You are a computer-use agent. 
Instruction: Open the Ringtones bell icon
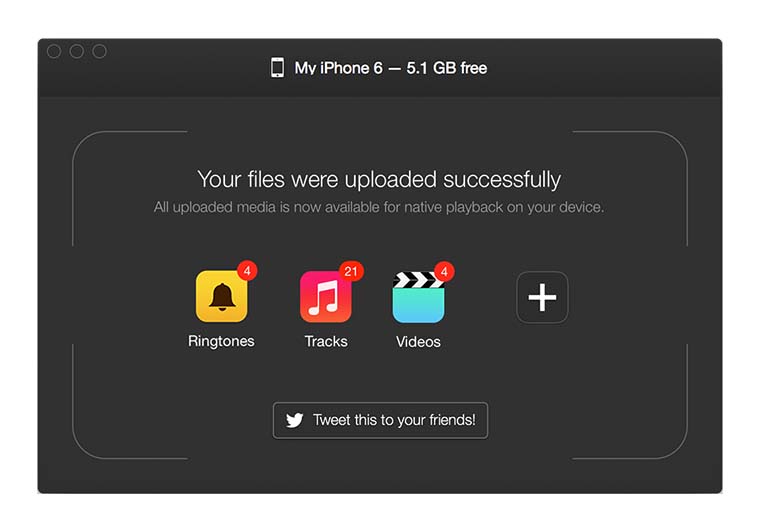point(222,296)
